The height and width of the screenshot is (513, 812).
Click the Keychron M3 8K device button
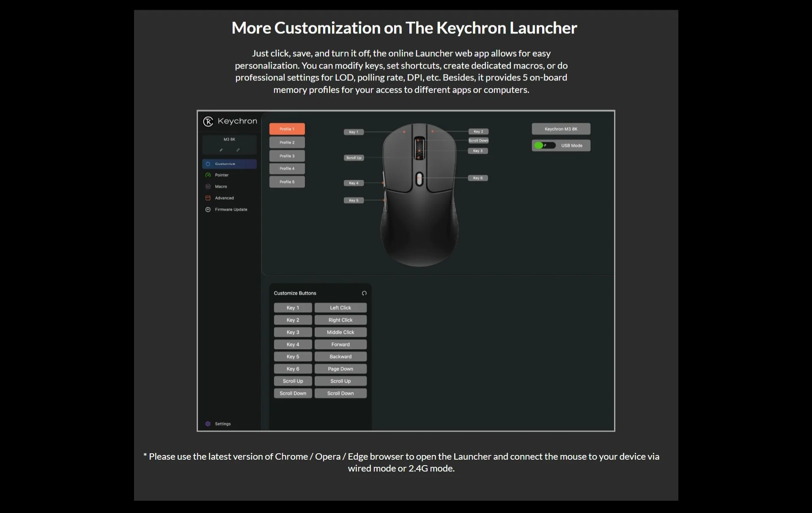561,129
